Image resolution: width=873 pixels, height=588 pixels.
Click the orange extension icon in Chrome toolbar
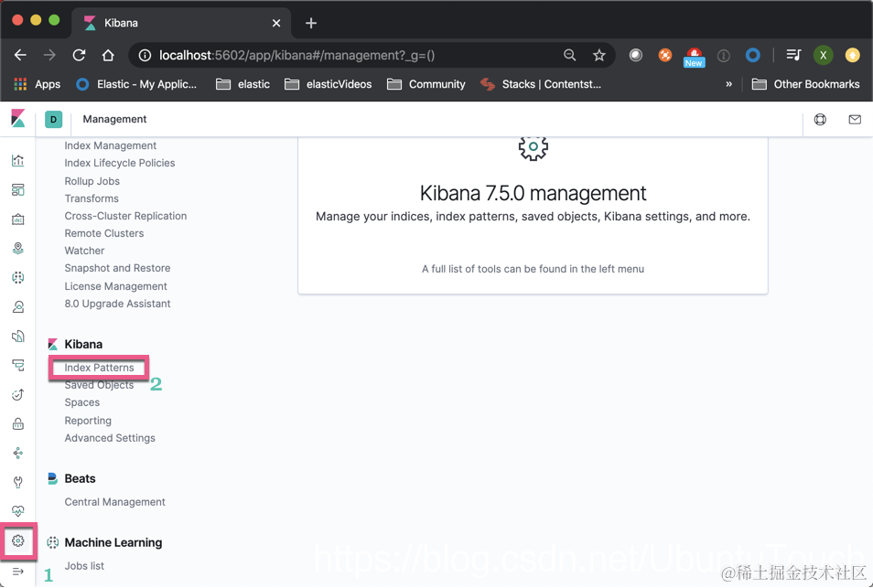tap(664, 55)
